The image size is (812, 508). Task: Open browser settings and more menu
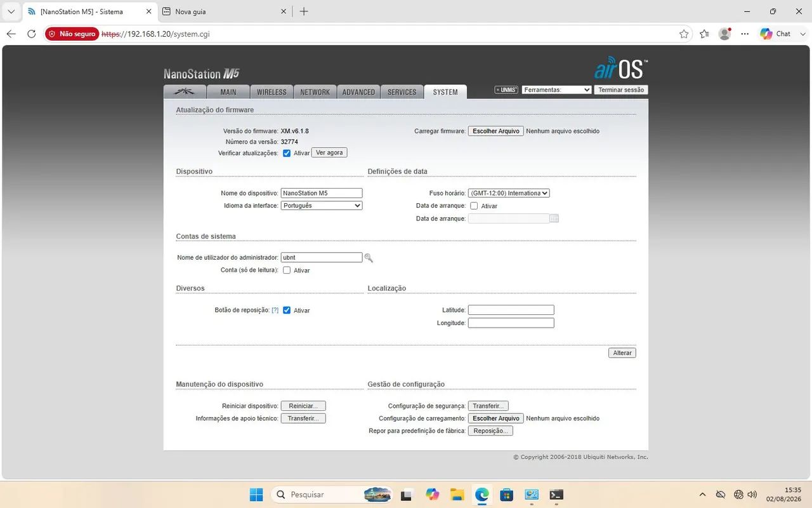745,34
